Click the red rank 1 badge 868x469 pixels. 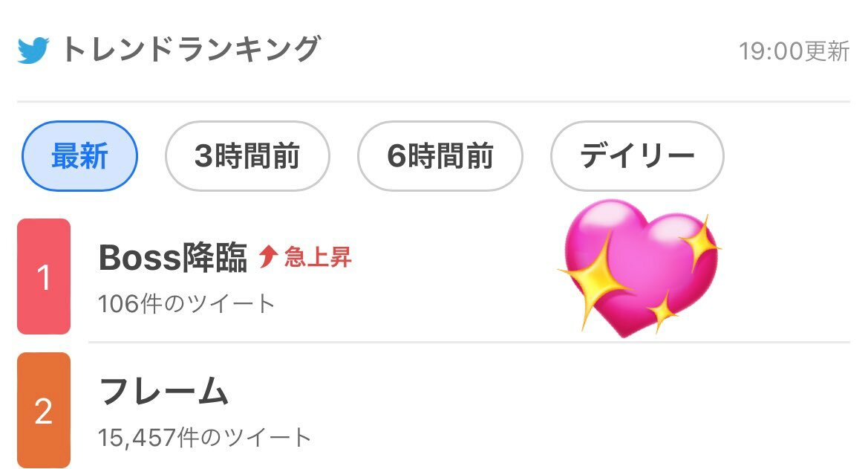tap(44, 276)
